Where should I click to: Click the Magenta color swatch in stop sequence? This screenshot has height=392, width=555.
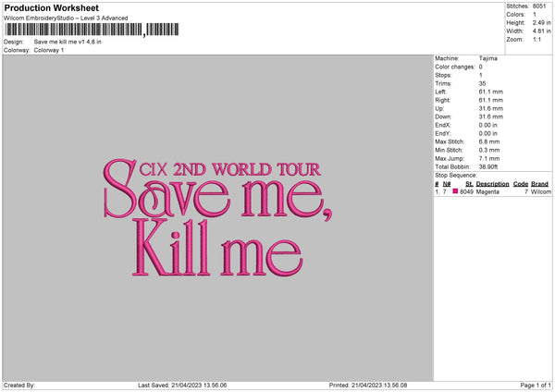pos(455,191)
